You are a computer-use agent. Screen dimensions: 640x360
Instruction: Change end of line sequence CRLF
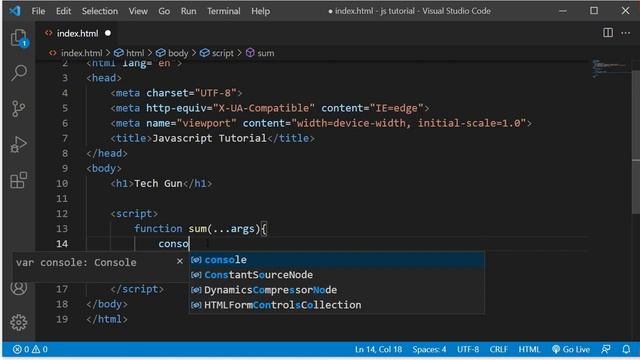click(499, 349)
